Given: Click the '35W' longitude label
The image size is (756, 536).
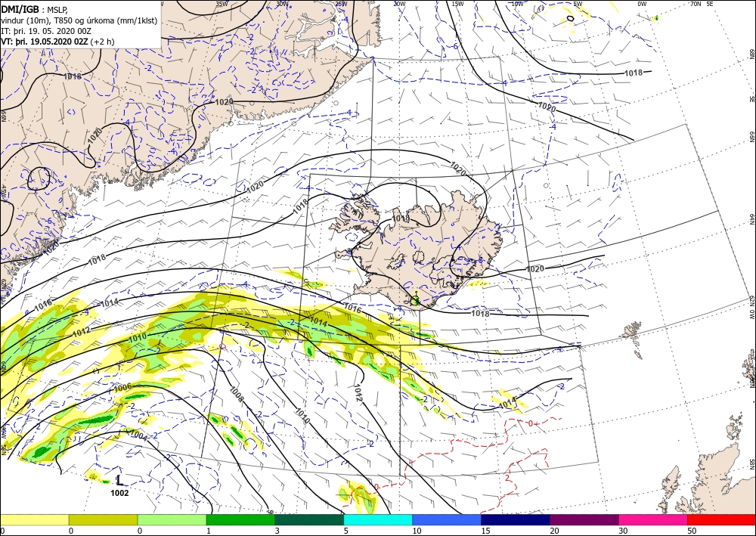Looking at the screenshot, I should coord(222,4).
